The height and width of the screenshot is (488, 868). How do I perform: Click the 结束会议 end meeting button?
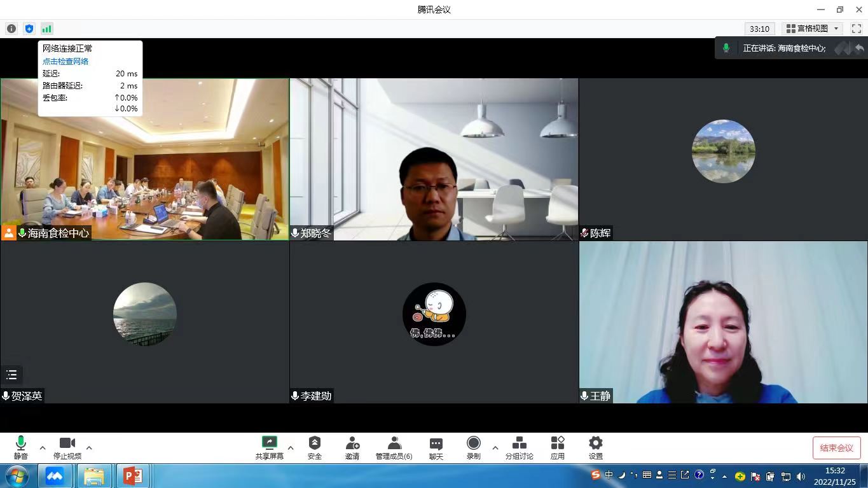point(836,448)
